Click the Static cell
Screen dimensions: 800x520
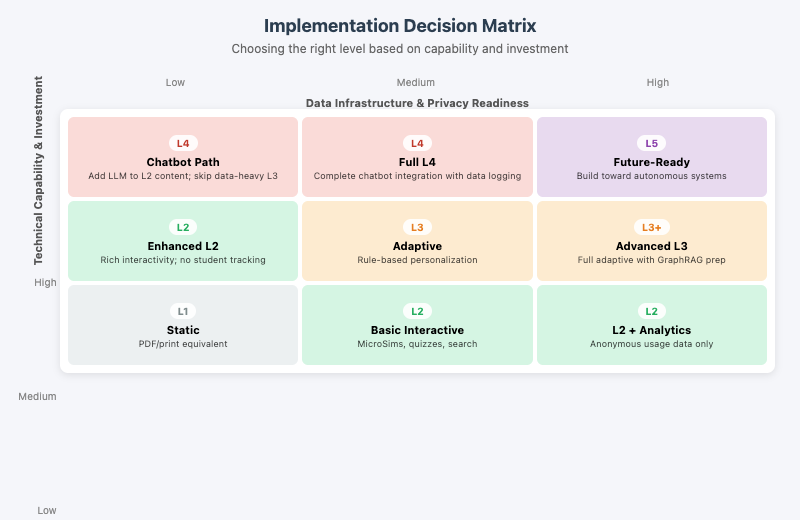coord(183,325)
